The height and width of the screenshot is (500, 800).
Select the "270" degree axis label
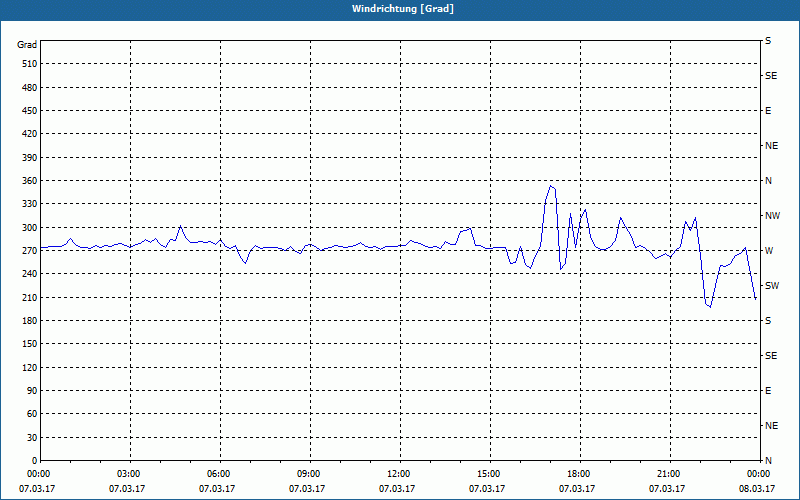coord(30,251)
